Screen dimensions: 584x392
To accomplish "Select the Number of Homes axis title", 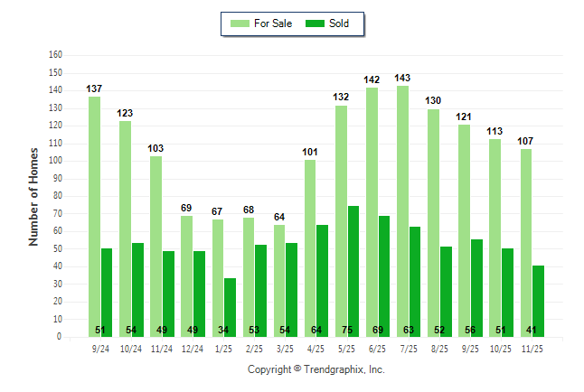I will [x=33, y=196].
